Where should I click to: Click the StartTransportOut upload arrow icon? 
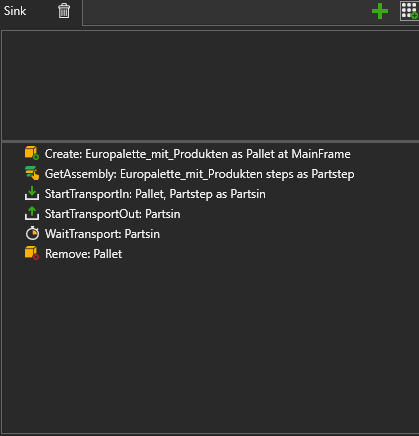[32, 213]
